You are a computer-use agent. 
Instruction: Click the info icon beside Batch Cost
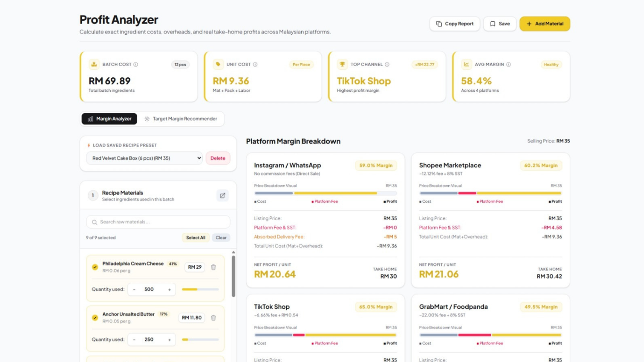coord(136,65)
